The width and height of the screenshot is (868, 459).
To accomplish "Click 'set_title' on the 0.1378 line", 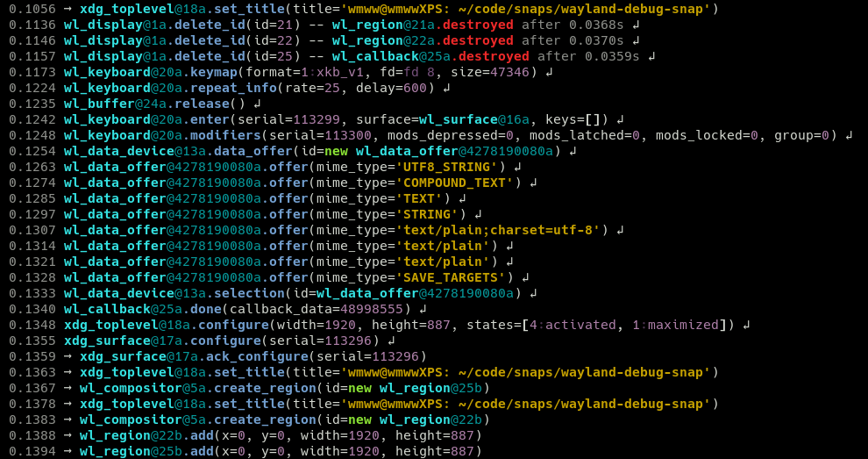I will pos(250,403).
